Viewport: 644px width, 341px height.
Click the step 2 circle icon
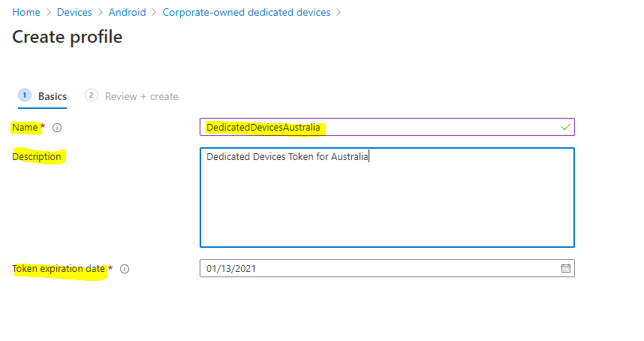pos(92,95)
